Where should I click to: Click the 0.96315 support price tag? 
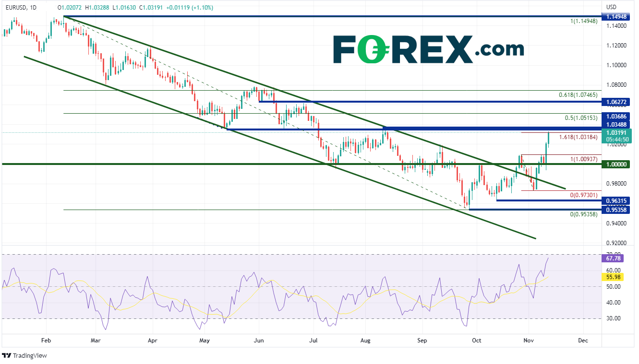615,200
